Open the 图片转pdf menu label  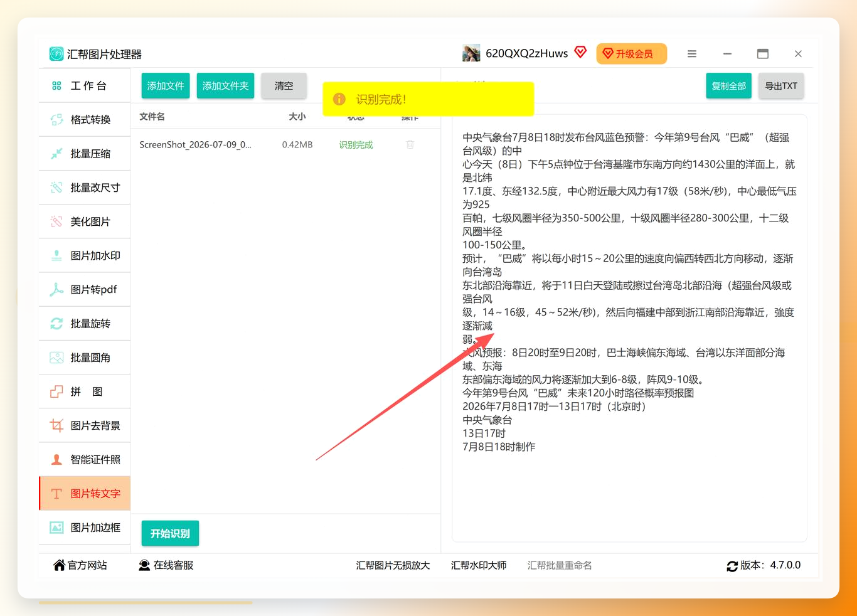[94, 290]
